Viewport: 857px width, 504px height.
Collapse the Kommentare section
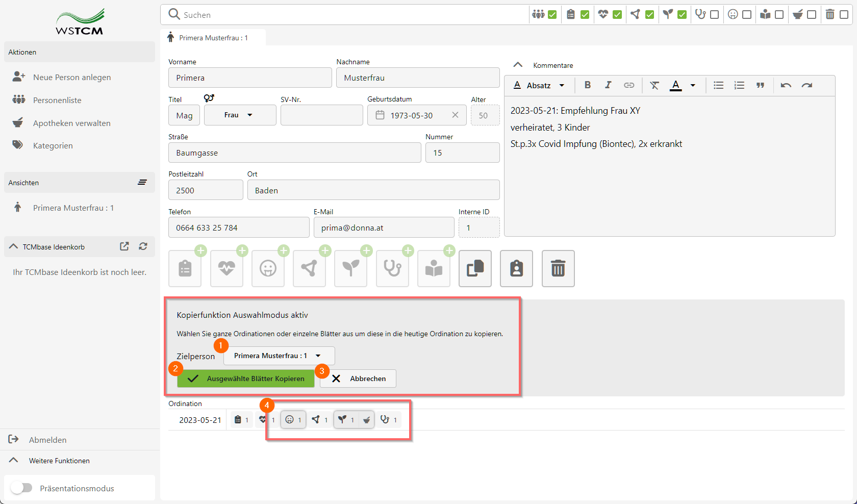tap(518, 65)
